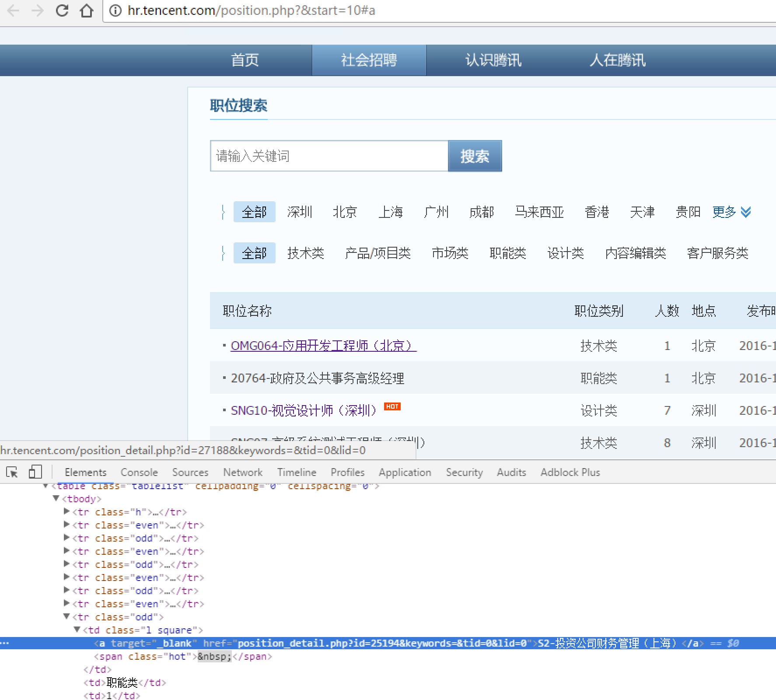Click the browser reload icon

(62, 10)
